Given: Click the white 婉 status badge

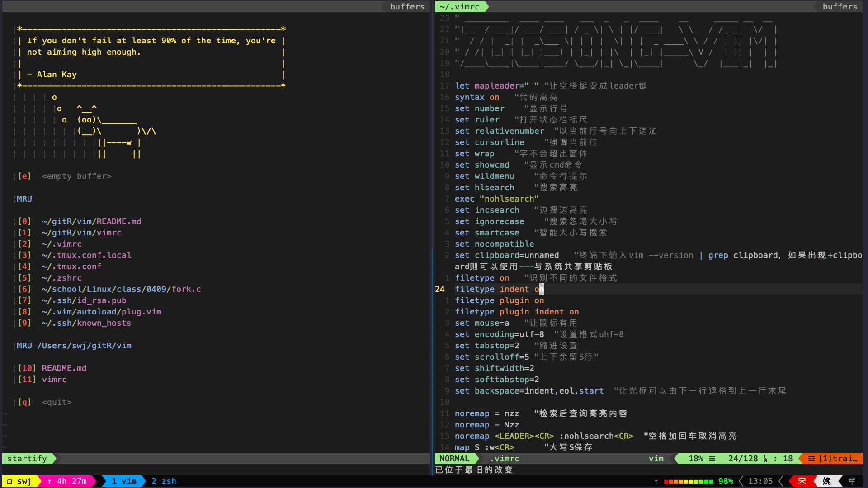Looking at the screenshot, I should 826,481.
